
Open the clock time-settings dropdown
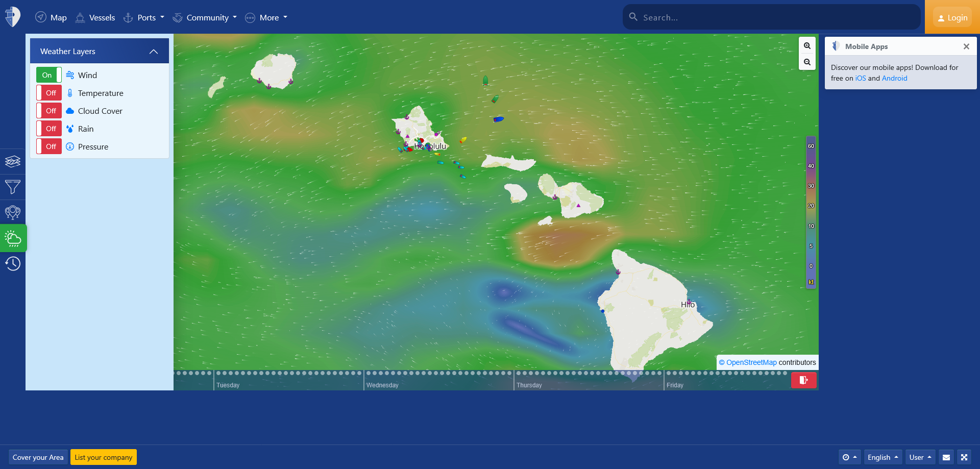[850, 457]
